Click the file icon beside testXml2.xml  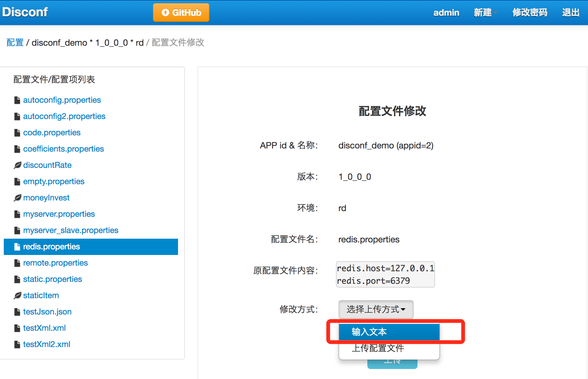point(17,345)
